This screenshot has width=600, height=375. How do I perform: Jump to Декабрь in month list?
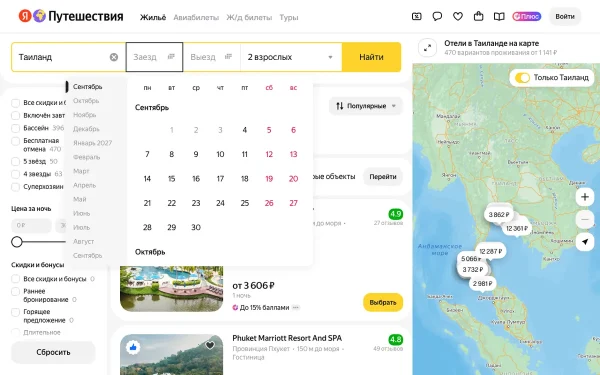(x=86, y=129)
